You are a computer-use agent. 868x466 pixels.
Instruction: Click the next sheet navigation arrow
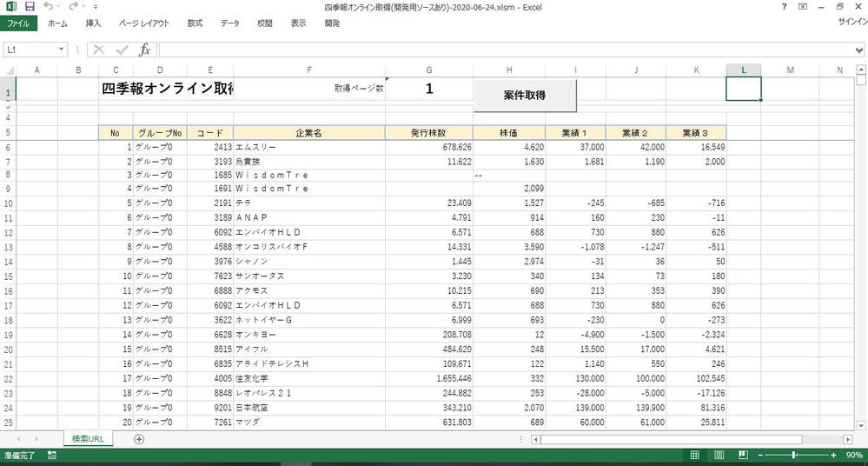point(36,439)
